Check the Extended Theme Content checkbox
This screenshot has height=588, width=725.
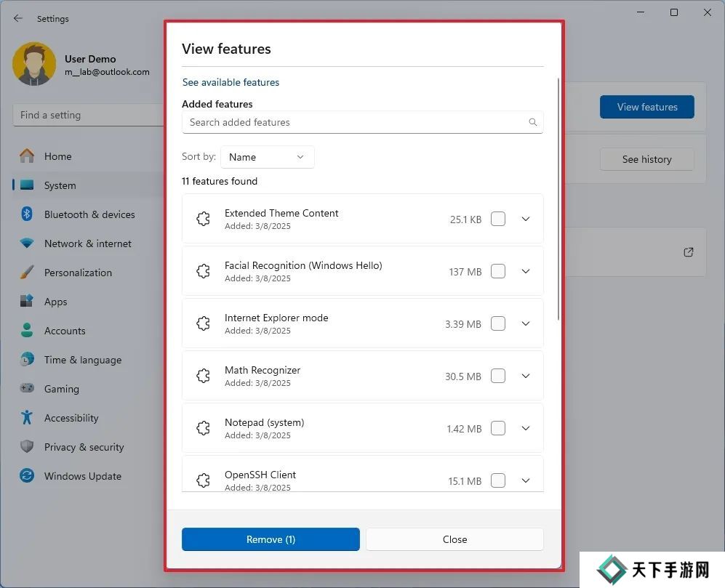click(498, 219)
